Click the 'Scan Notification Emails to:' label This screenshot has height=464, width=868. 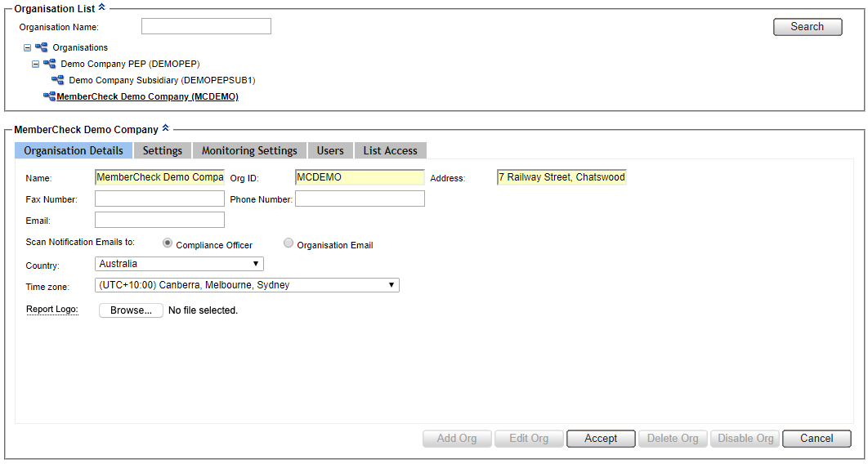point(81,242)
